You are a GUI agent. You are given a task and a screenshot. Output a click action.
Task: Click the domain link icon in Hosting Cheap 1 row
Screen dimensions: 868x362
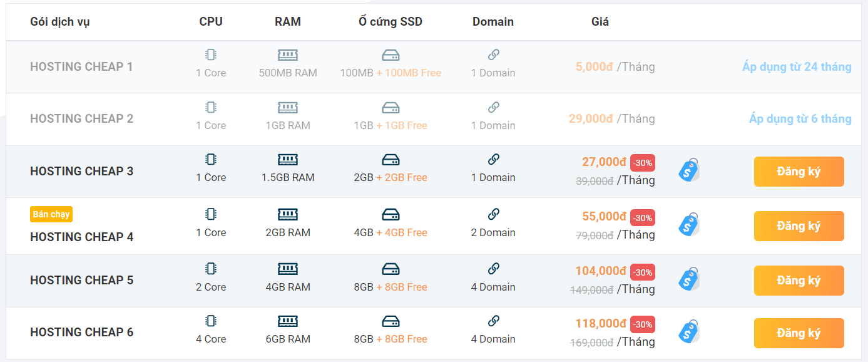click(x=493, y=55)
